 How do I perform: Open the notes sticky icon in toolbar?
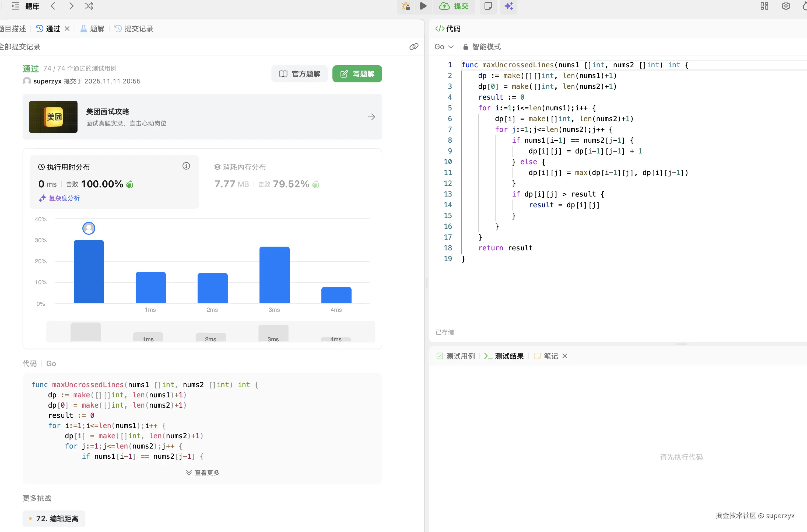(488, 6)
